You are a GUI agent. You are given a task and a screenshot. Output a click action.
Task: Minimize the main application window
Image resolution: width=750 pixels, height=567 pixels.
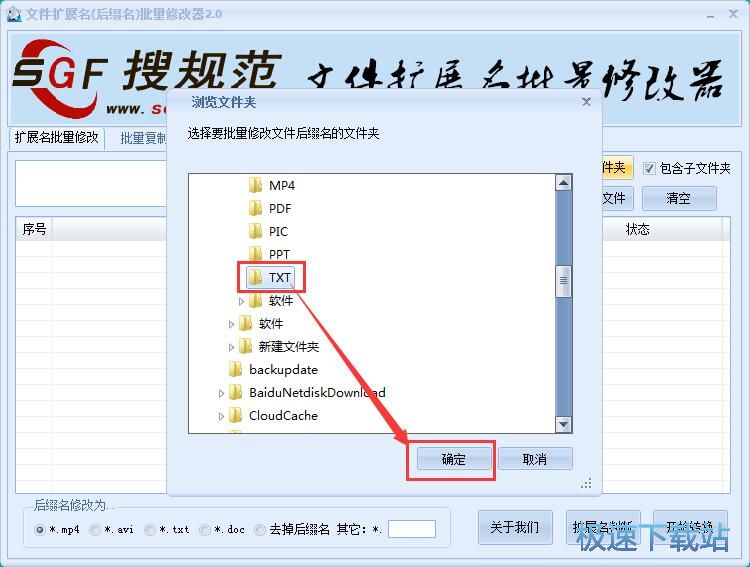(710, 15)
